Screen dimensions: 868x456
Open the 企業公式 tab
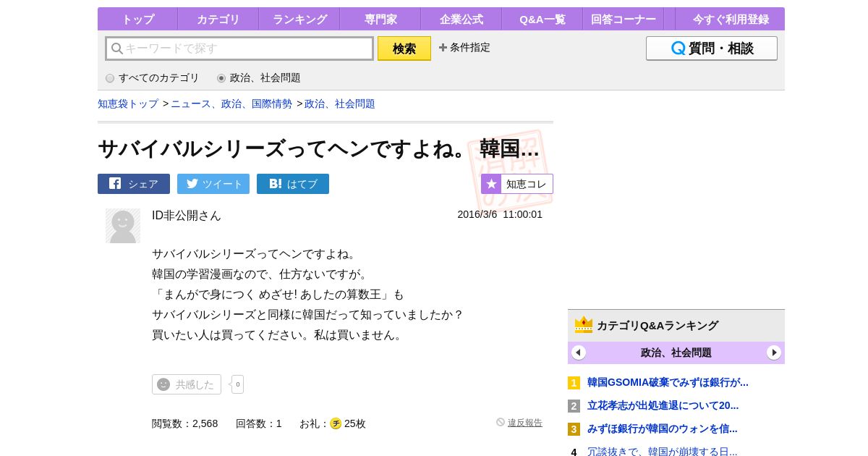[461, 20]
